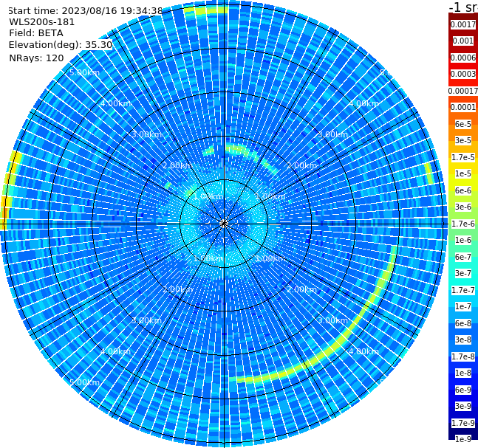Select the 0.0006 colorbar label
Viewport: 478px width, 448px height.
tap(463, 58)
